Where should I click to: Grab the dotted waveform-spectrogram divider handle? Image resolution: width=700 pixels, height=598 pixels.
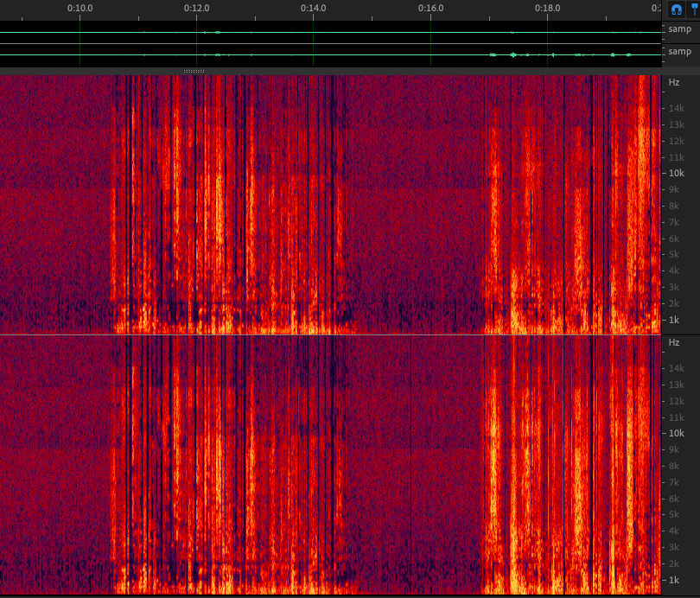(194, 71)
